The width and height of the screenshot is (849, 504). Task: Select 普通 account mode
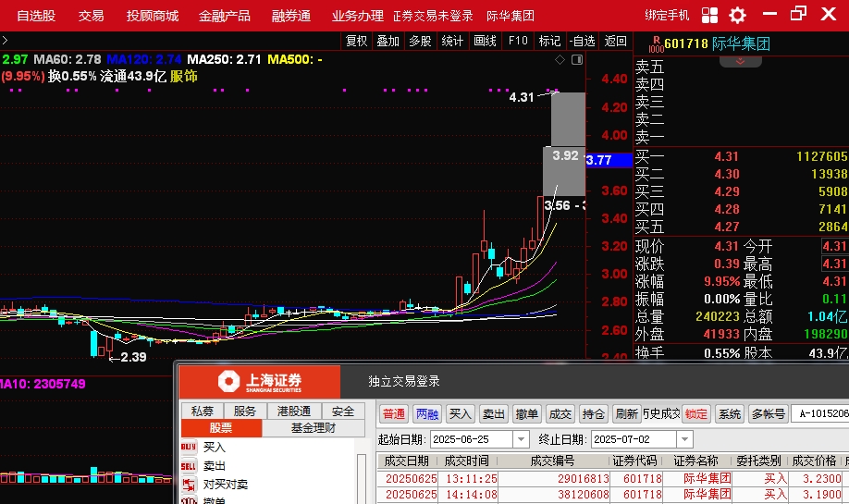[394, 413]
